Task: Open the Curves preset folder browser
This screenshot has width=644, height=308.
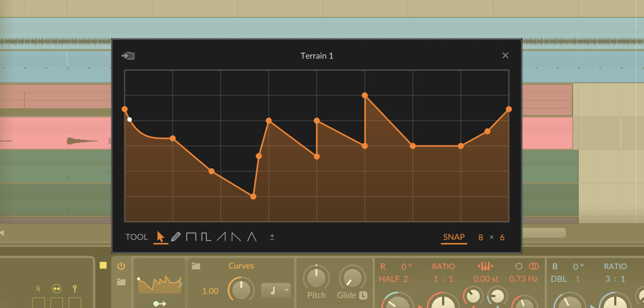Action: pyautogui.click(x=195, y=266)
